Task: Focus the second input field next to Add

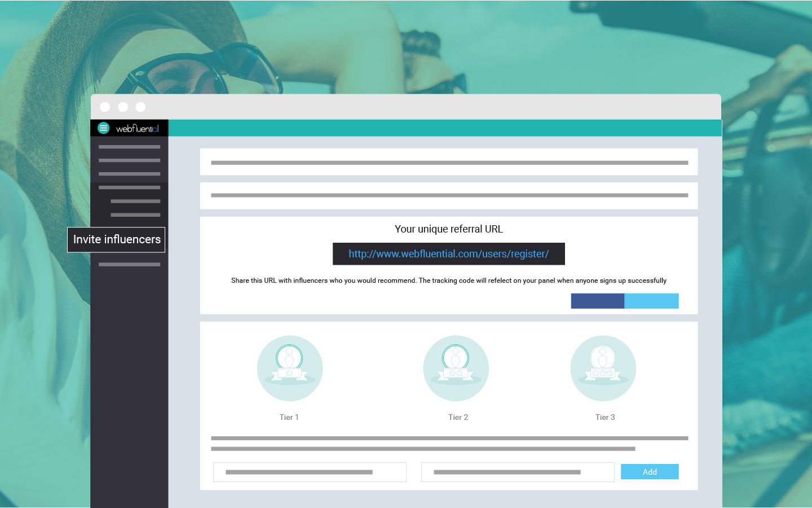Action: pyautogui.click(x=518, y=472)
